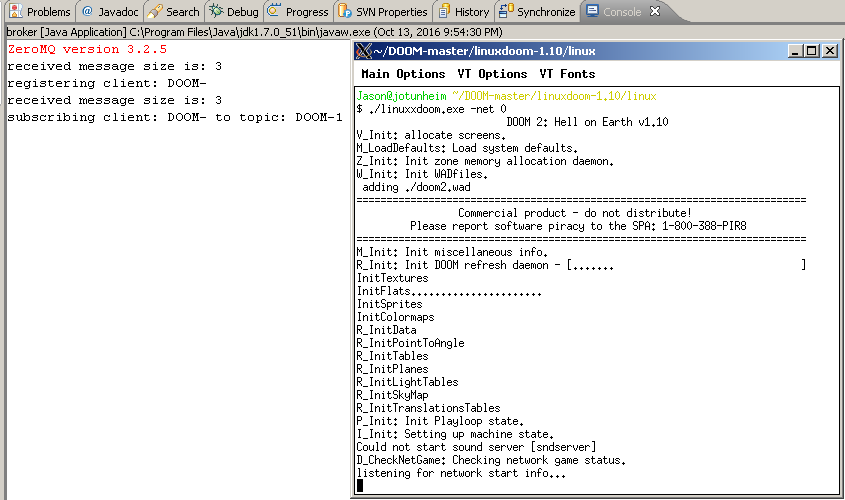Open the xterm Main Options menu

pos(403,74)
